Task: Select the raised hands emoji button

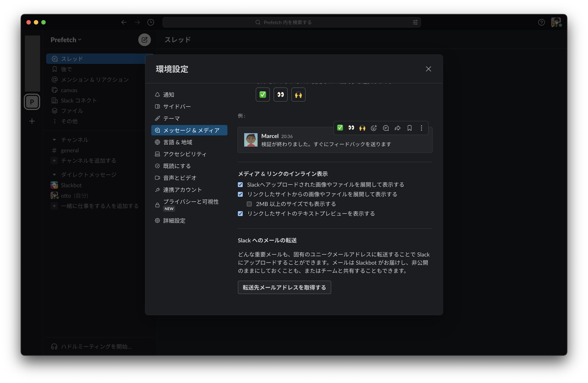Action: 298,95
